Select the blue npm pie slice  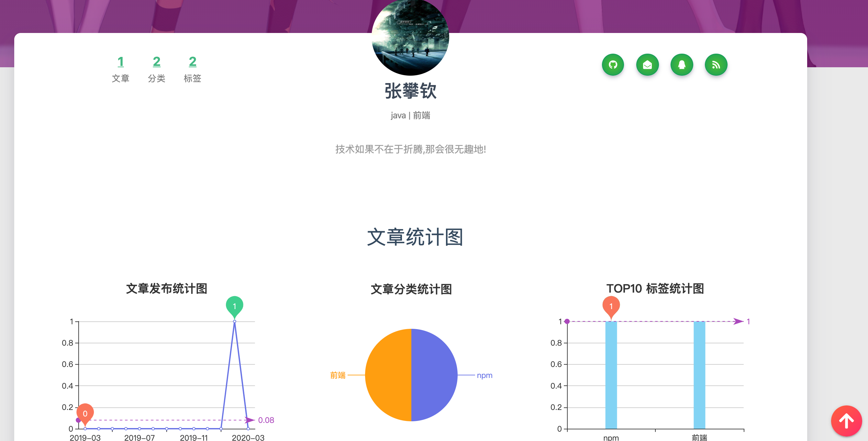pos(435,375)
